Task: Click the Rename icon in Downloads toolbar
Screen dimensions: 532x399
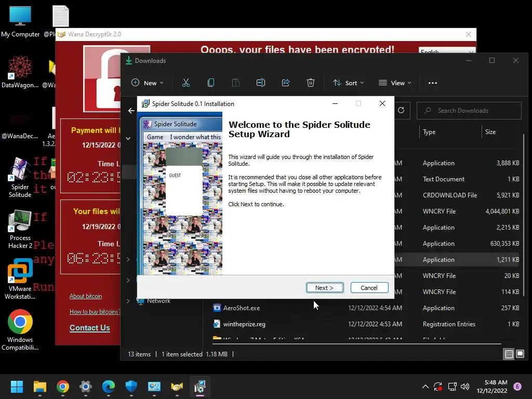Action: (261, 83)
